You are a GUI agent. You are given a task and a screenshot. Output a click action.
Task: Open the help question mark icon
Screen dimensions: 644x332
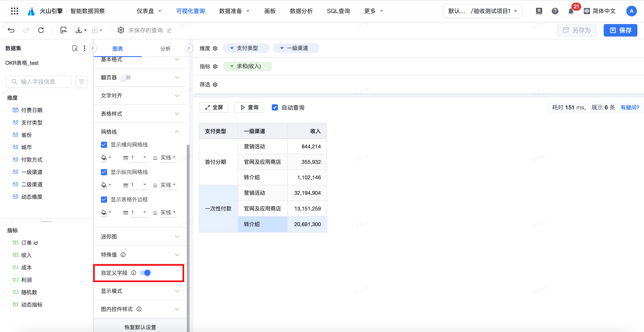click(x=555, y=11)
